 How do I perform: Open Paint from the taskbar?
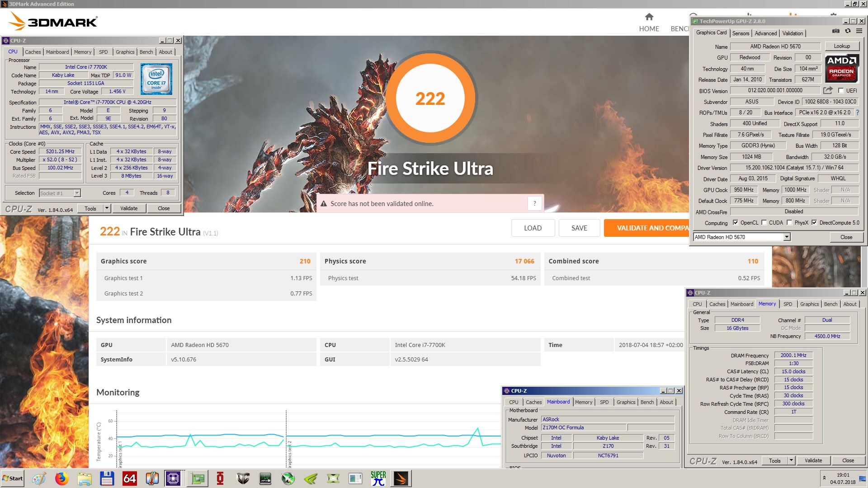click(39, 479)
